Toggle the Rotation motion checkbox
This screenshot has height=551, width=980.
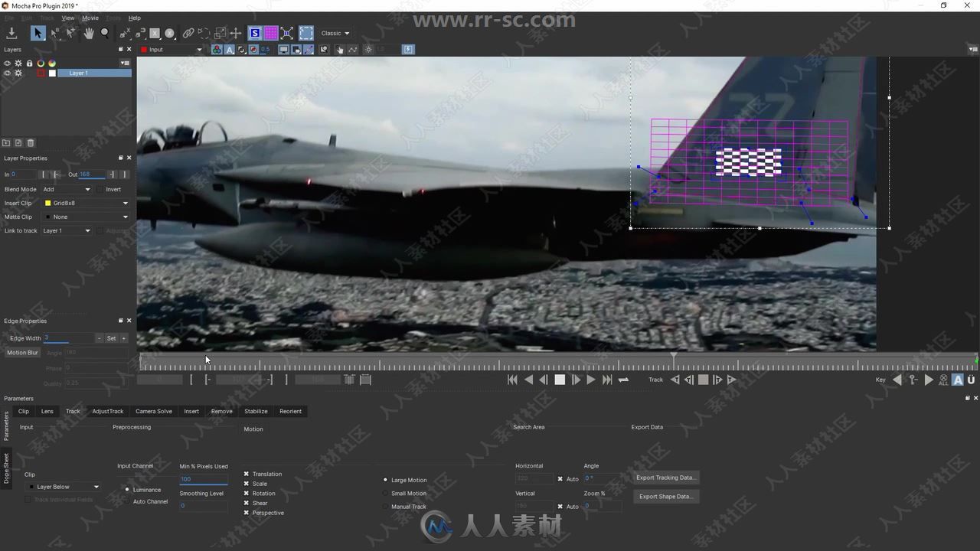point(247,494)
